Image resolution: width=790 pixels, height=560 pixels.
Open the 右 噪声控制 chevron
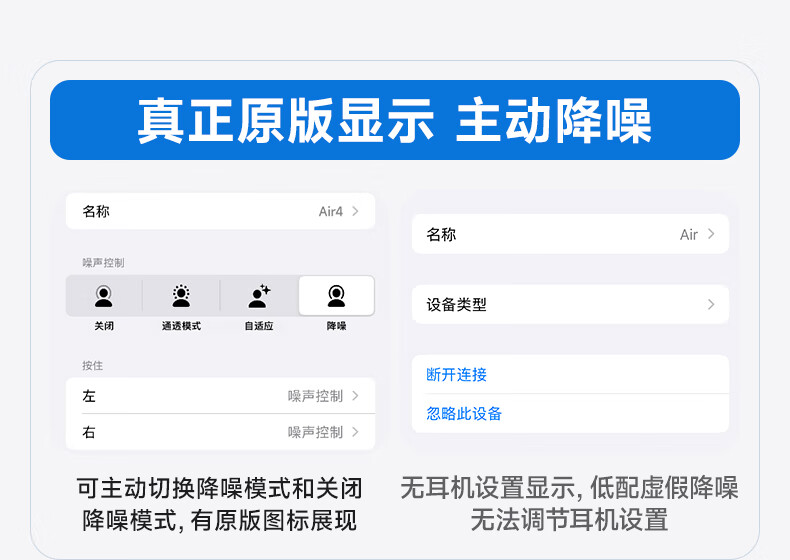(x=355, y=432)
